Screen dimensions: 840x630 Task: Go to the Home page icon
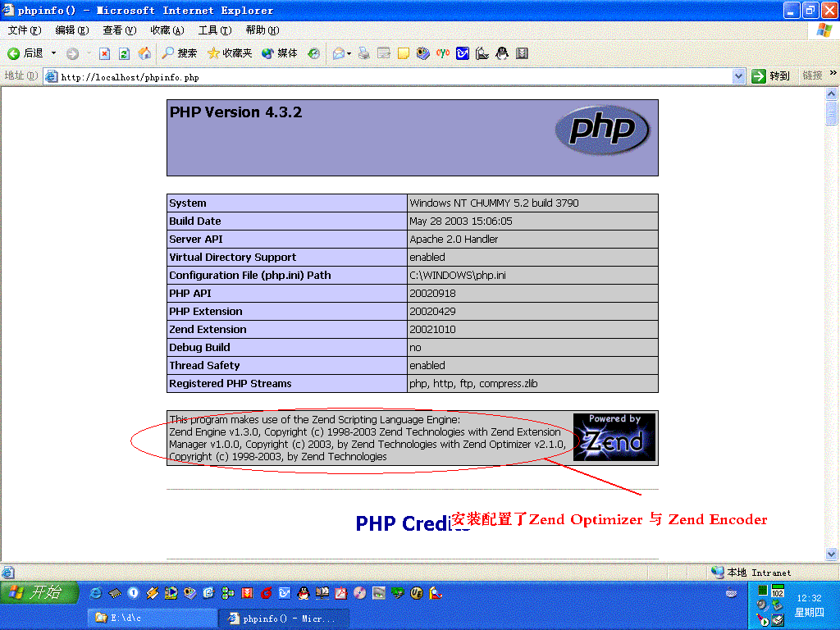(x=144, y=53)
